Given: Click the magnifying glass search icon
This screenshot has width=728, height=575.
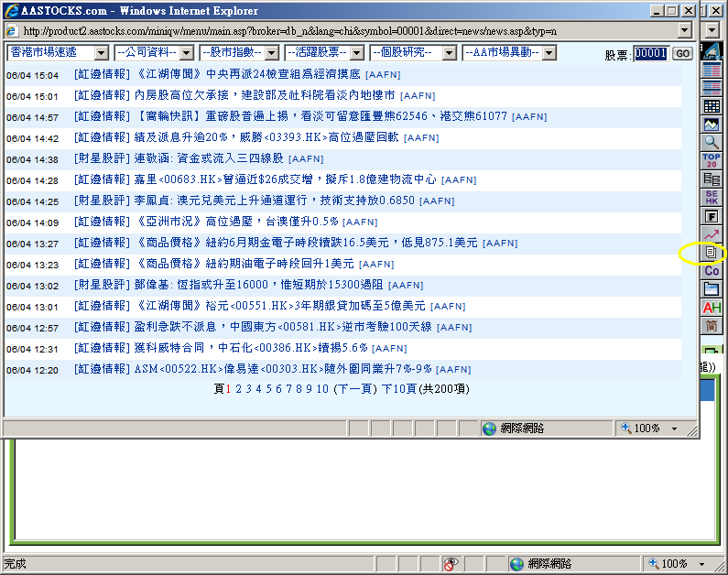Looking at the screenshot, I should [712, 143].
